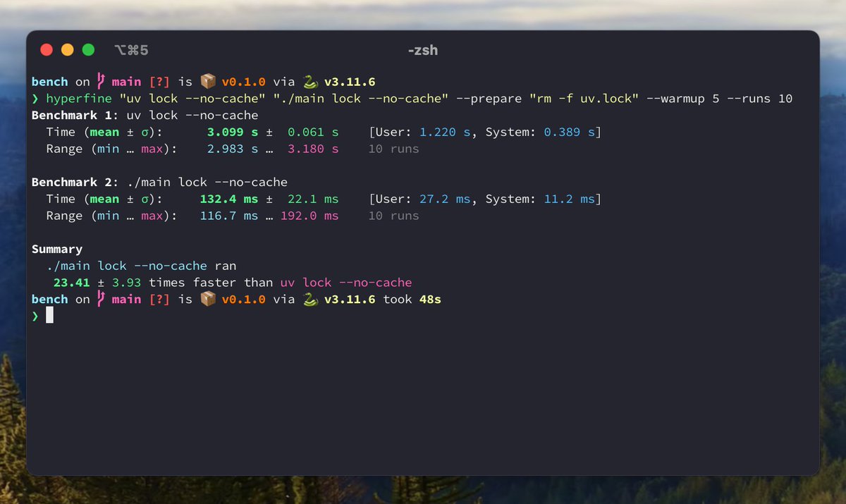Click the minimum value 2.983 s
The width and height of the screenshot is (846, 504).
point(233,149)
